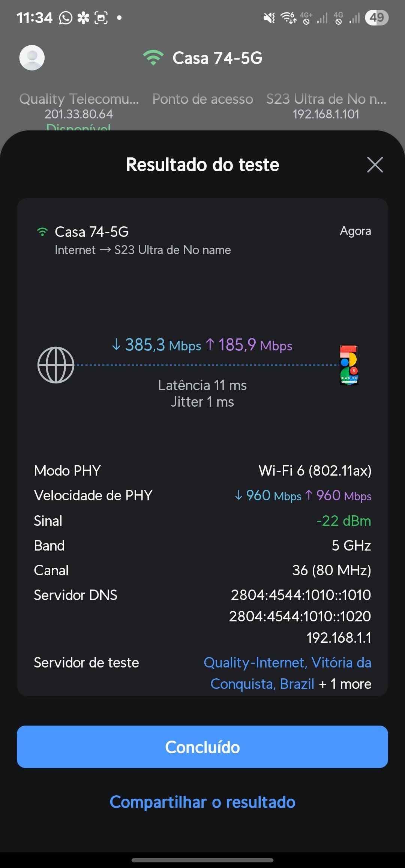This screenshot has height=868, width=405.
Task: Tap the WhatsApp status bar icon
Action: click(66, 18)
